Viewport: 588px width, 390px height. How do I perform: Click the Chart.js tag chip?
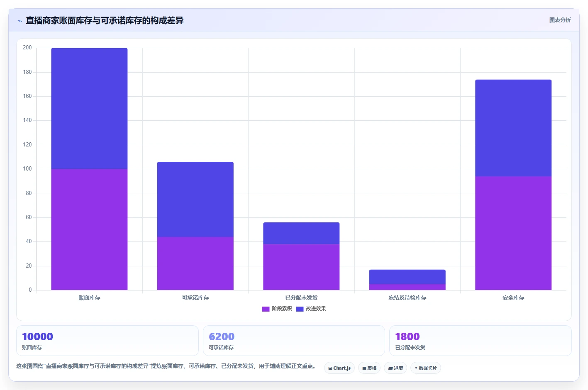point(339,368)
